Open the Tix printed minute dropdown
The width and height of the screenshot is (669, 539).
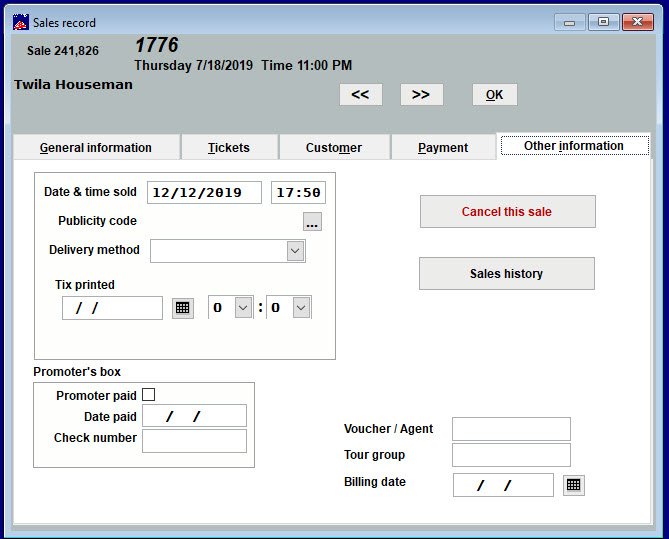(x=301, y=308)
